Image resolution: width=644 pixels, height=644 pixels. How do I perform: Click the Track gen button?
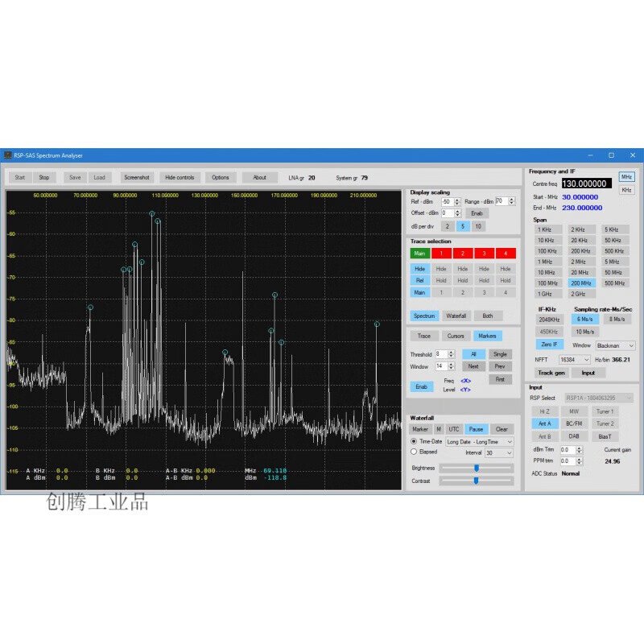click(550, 372)
